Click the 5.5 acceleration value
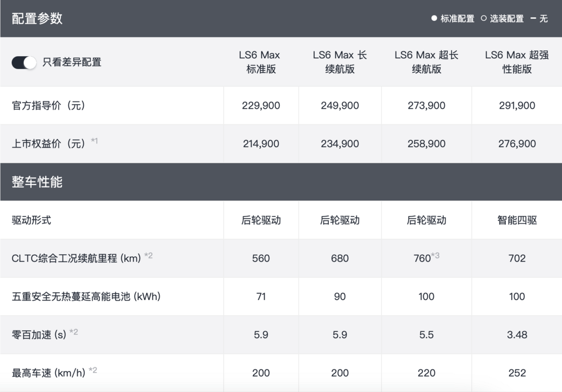Viewport: 562px width, 392px height. coord(427,335)
